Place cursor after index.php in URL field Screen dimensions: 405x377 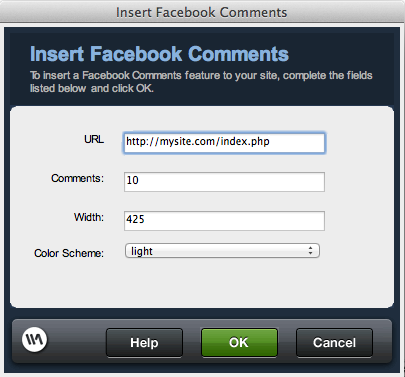pyautogui.click(x=271, y=142)
